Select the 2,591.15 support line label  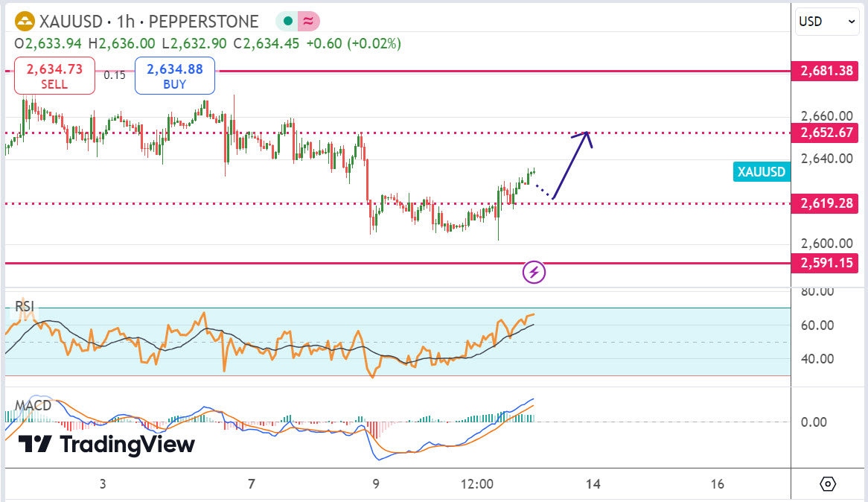coord(826,263)
